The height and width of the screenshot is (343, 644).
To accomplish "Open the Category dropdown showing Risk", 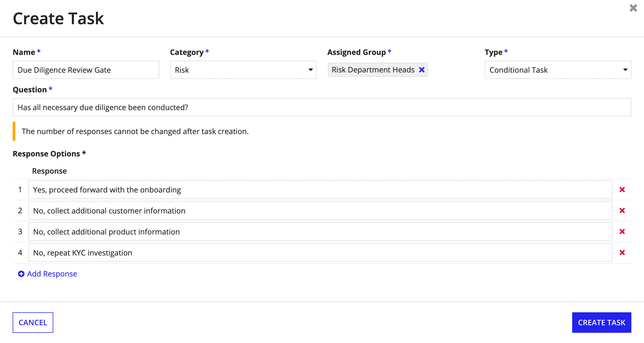I will tap(243, 70).
